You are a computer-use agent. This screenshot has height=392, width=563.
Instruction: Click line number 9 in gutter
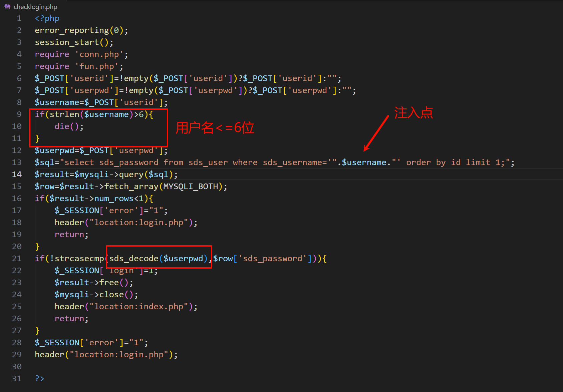[x=19, y=114]
